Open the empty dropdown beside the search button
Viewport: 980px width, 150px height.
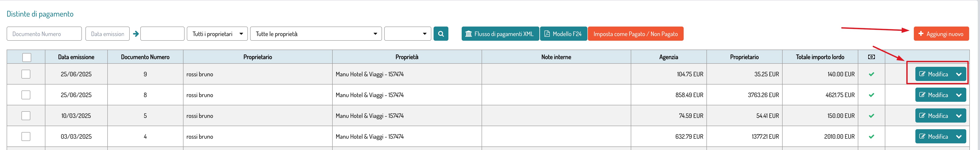(407, 33)
